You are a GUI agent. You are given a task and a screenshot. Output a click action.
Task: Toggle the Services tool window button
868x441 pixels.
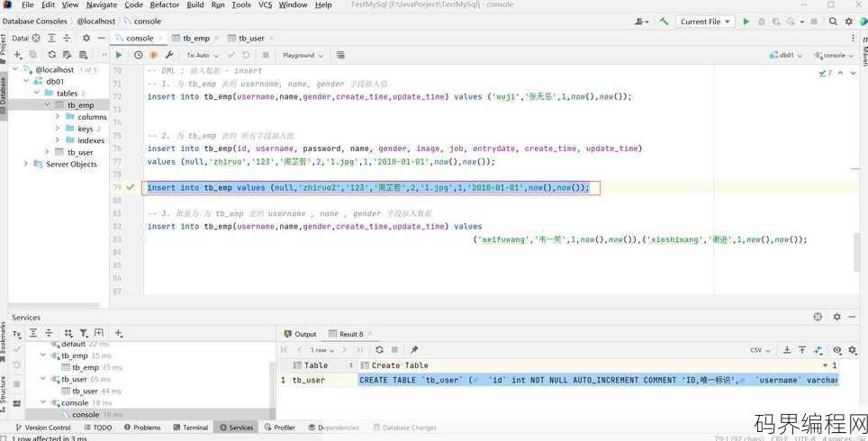pyautogui.click(x=237, y=427)
